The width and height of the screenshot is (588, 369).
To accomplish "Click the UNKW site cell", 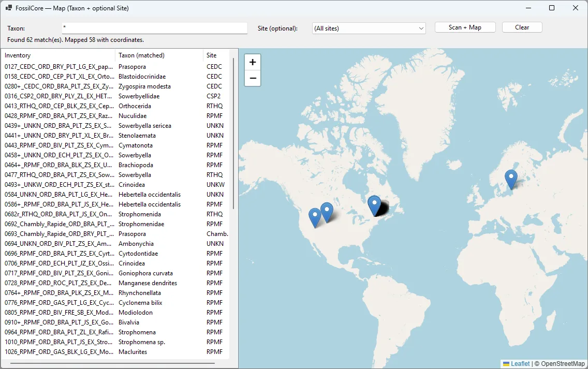I will point(216,185).
